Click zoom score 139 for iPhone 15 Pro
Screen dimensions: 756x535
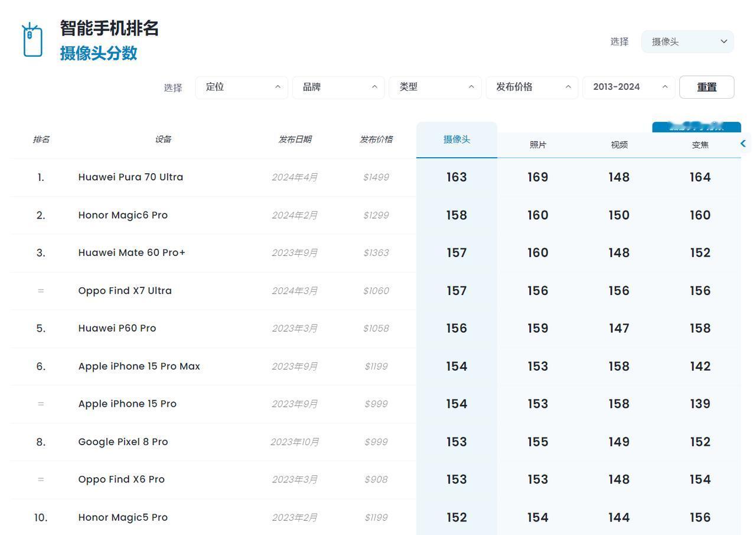click(700, 404)
